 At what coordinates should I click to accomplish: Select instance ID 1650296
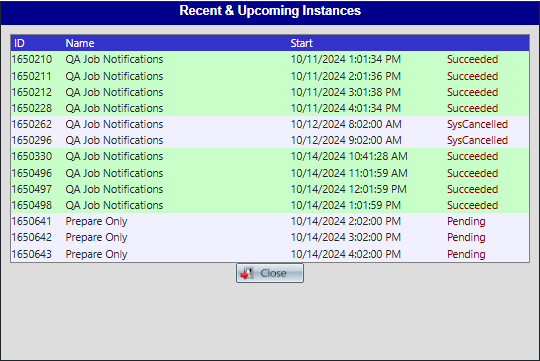coord(32,140)
